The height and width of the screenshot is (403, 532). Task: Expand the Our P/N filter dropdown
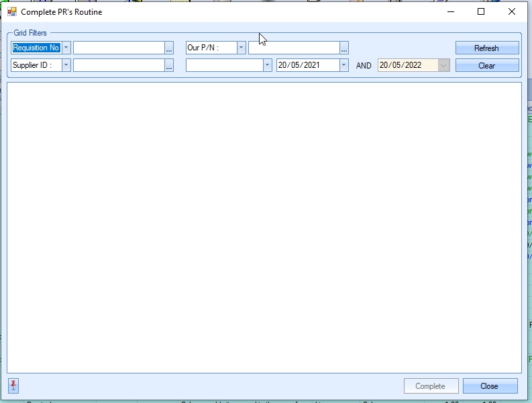pyautogui.click(x=241, y=48)
